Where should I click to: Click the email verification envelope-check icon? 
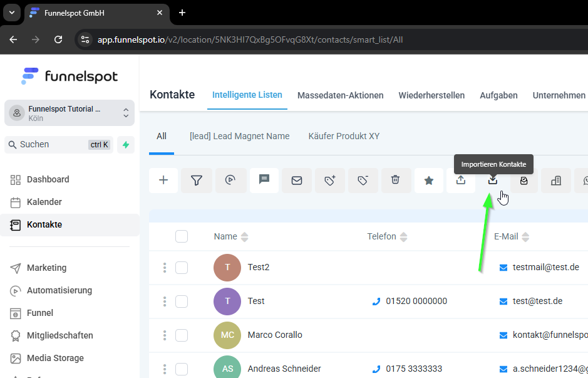[x=524, y=181]
